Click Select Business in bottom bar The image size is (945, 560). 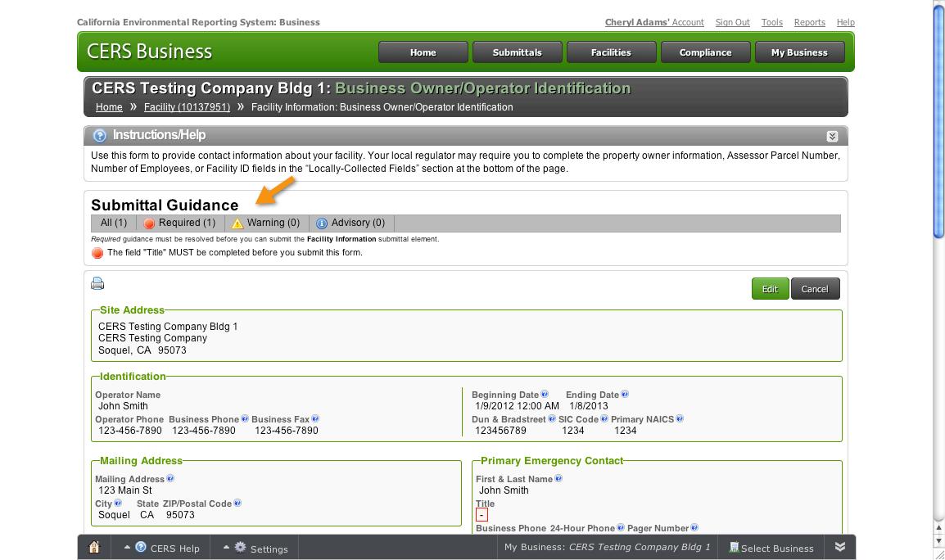pyautogui.click(x=771, y=548)
